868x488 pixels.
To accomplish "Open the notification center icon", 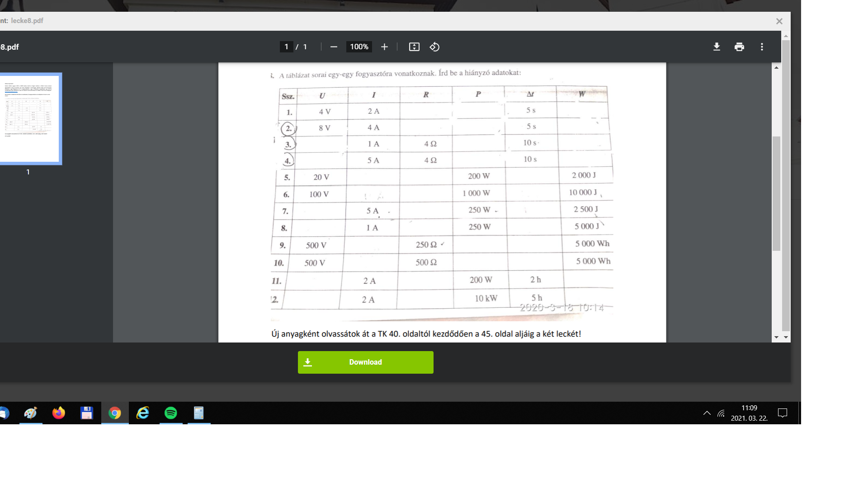I will [x=782, y=413].
